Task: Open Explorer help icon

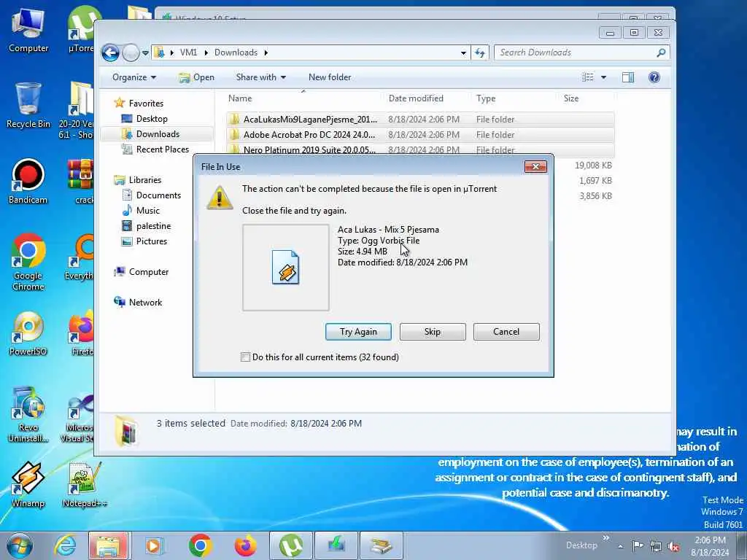Action: (x=654, y=77)
